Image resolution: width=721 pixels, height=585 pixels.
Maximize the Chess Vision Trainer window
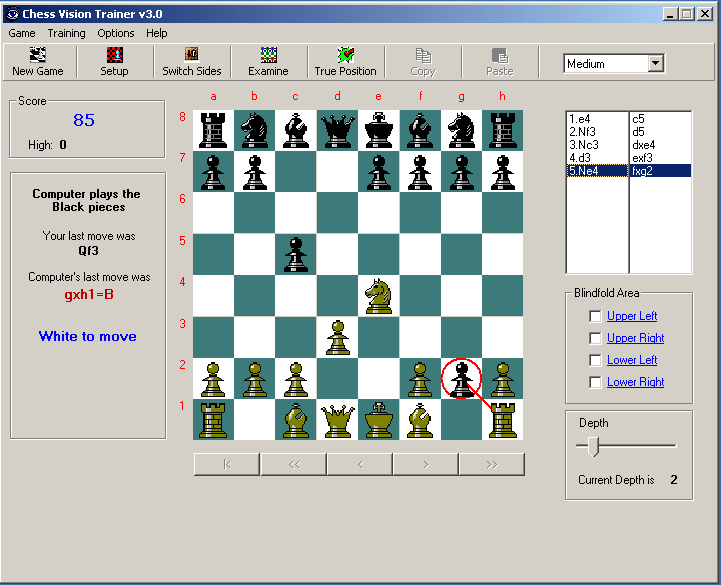click(x=687, y=14)
